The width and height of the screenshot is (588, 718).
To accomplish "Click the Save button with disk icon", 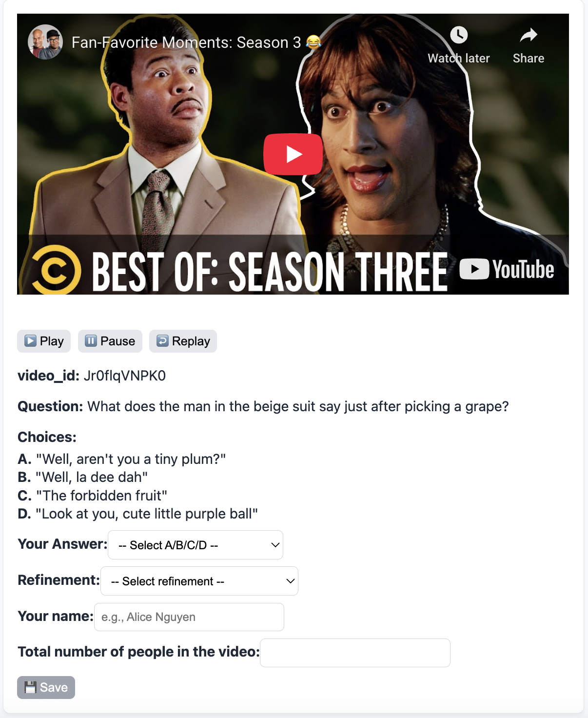I will [46, 687].
